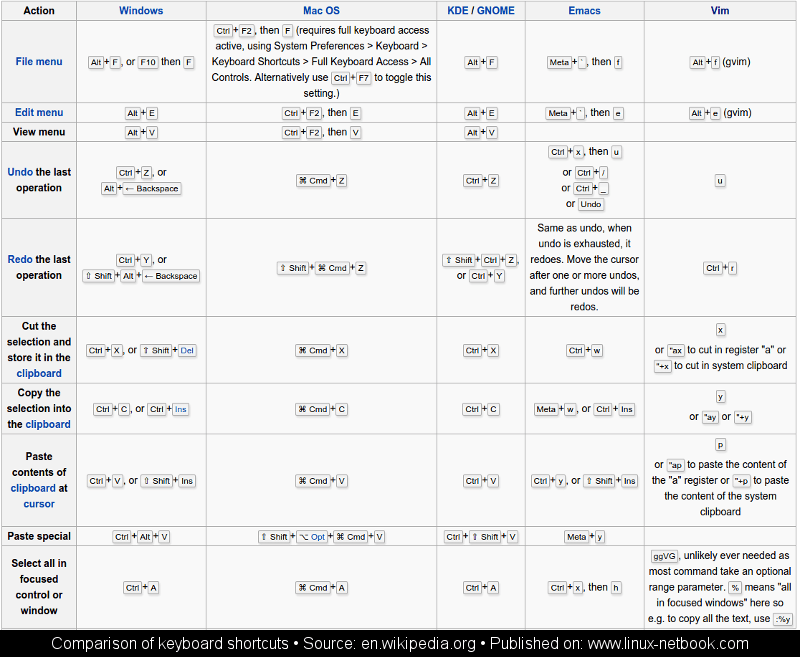Click the Opt key link in Paste special row
This screenshot has width=800, height=657.
point(312,537)
